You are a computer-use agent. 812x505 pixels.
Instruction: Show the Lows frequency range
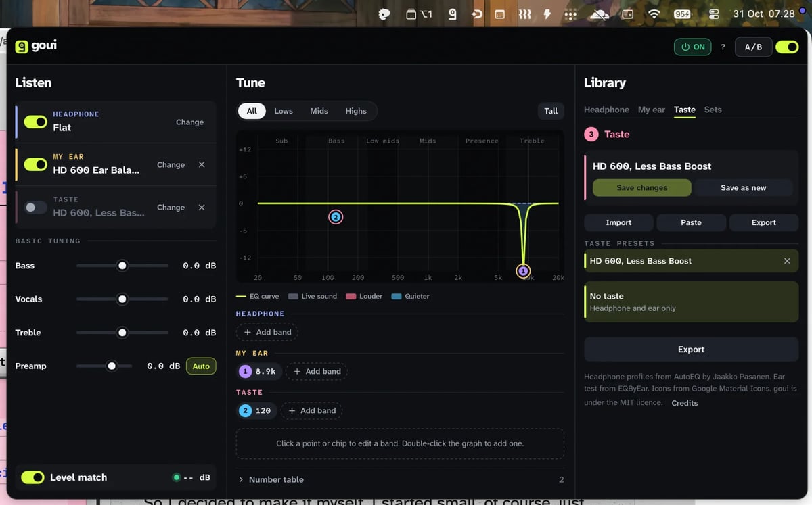pos(284,111)
